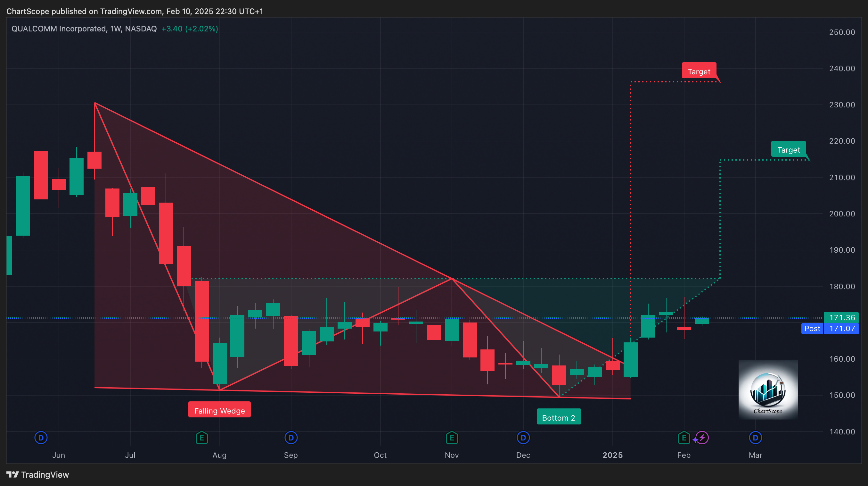Click the purple lightning event icon
This screenshot has width=868, height=486.
pyautogui.click(x=702, y=438)
